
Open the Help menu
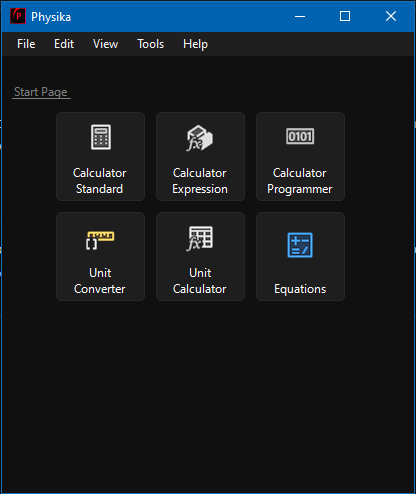click(195, 44)
